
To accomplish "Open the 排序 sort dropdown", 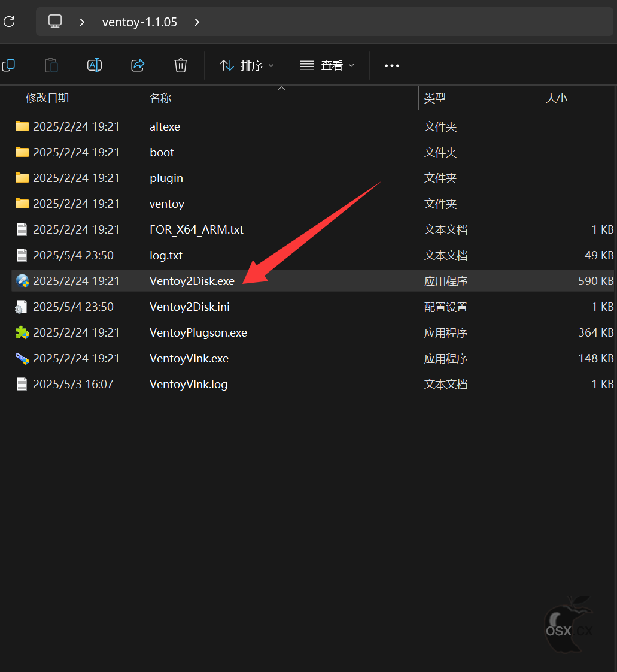I will 247,65.
